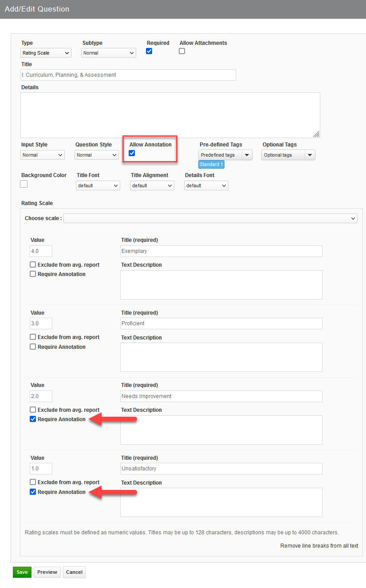Screen dimensions: 366x588
Task: Click the Details textarea resize handle
Action: 316,134
